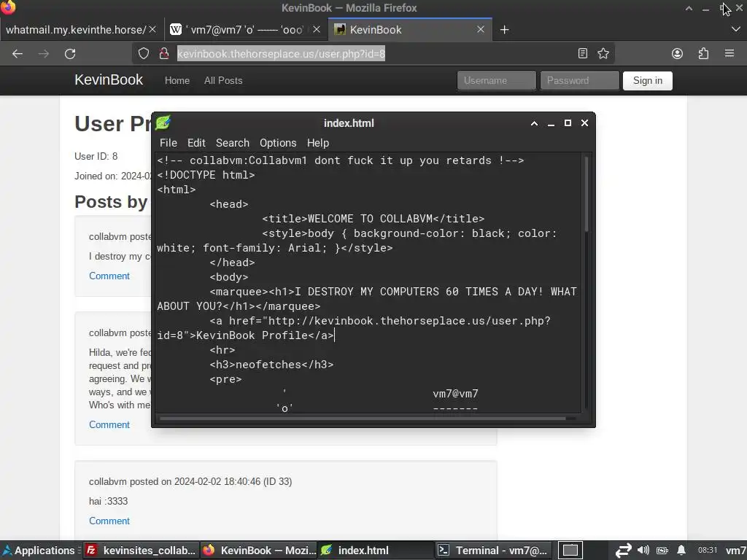Click the Firefox forward arrow
The height and width of the screenshot is (560, 747).
(44, 54)
